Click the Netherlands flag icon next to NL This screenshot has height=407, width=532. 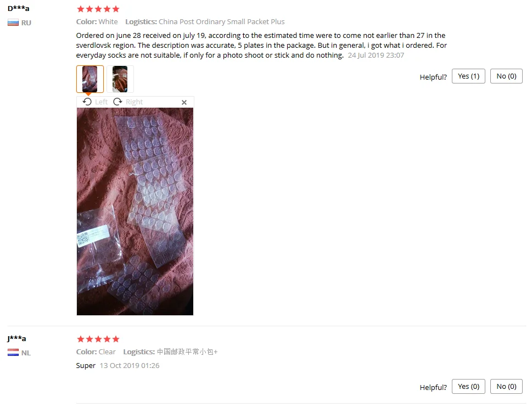(13, 353)
